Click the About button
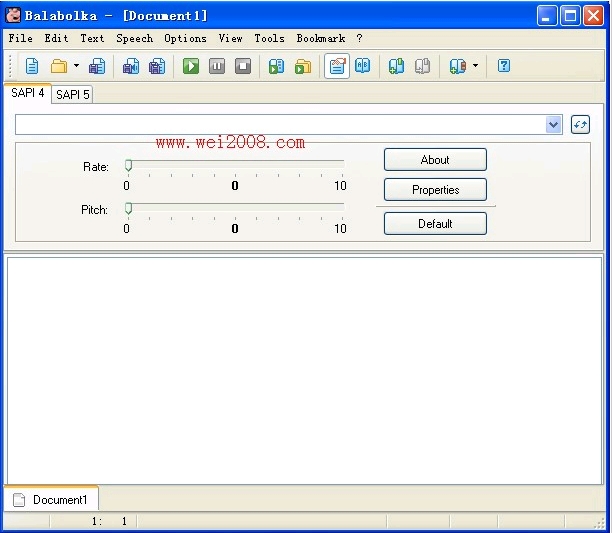This screenshot has height=533, width=612. [x=435, y=160]
